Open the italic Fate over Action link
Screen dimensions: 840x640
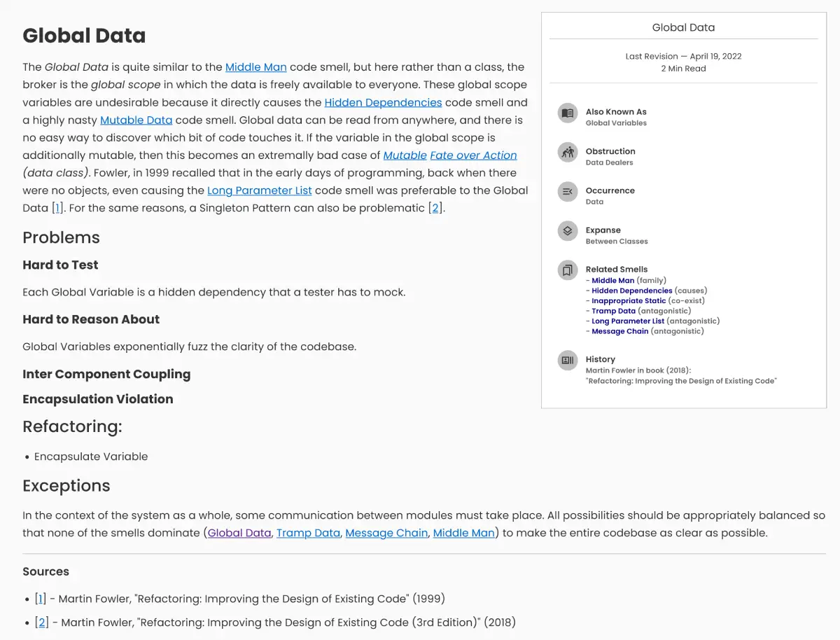[473, 155]
